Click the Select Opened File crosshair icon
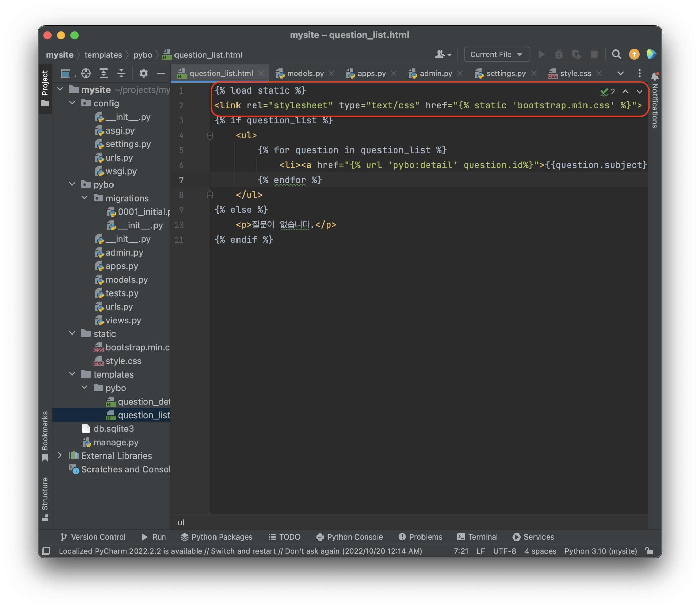 86,73
